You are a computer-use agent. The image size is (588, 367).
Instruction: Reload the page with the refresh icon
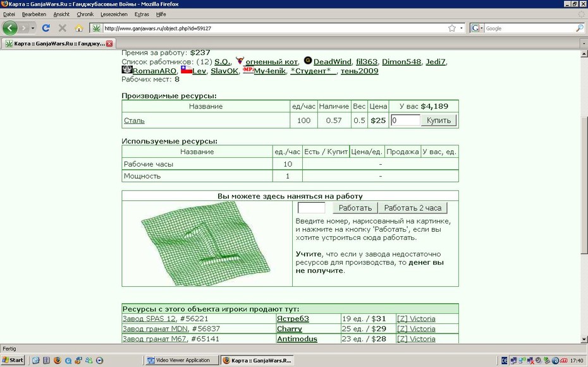pyautogui.click(x=46, y=28)
